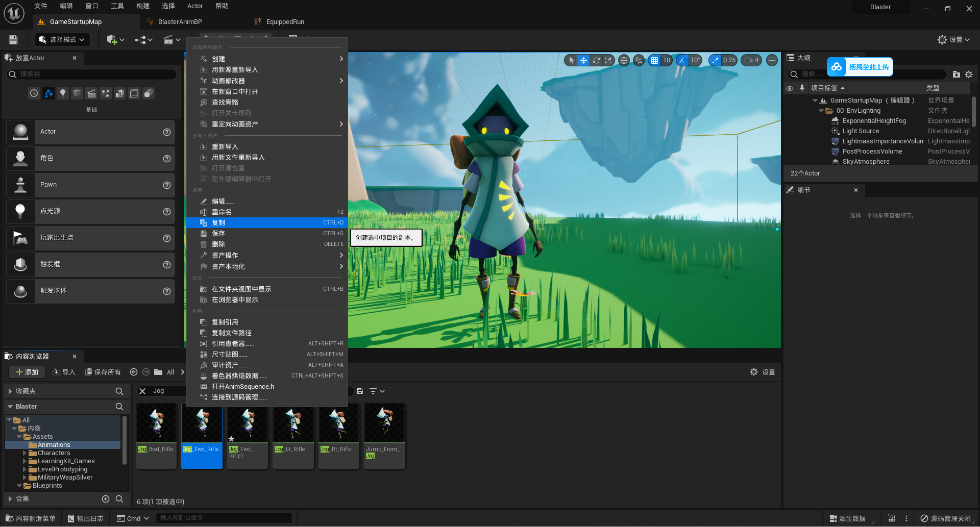
Task: Click the search field in 放置Actor panel
Action: coord(92,74)
